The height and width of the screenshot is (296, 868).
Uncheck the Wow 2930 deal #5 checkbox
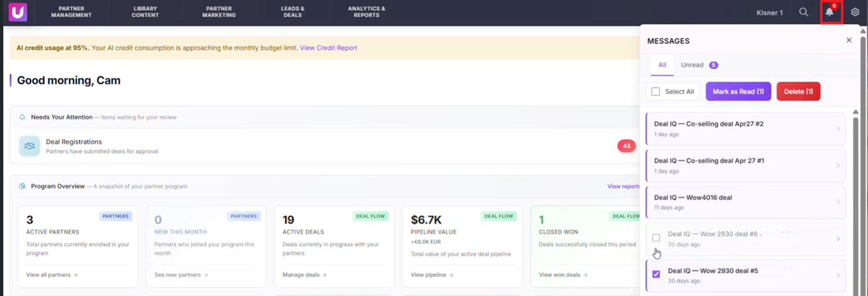pos(656,274)
